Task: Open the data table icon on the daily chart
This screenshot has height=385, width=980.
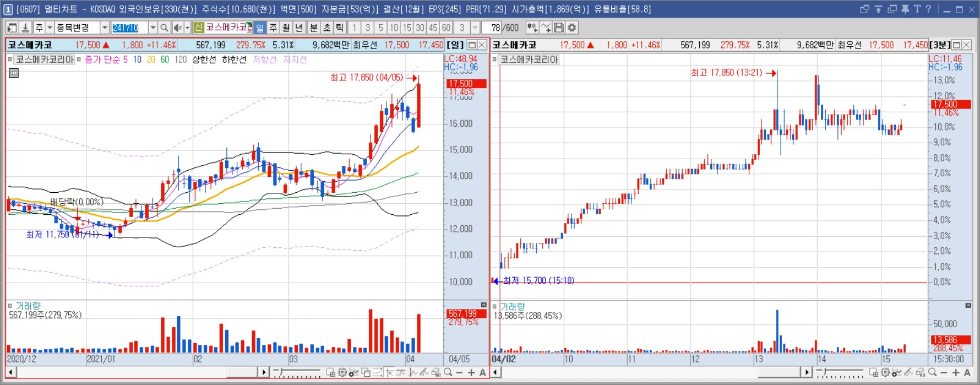Action: pyautogui.click(x=14, y=73)
